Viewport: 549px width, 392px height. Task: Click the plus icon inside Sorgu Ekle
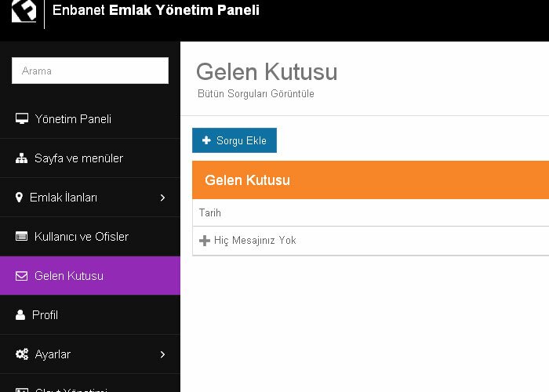[206, 140]
